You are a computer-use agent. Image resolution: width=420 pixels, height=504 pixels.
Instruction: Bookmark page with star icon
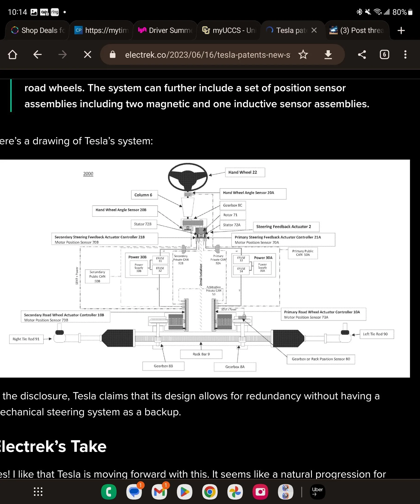(x=303, y=55)
